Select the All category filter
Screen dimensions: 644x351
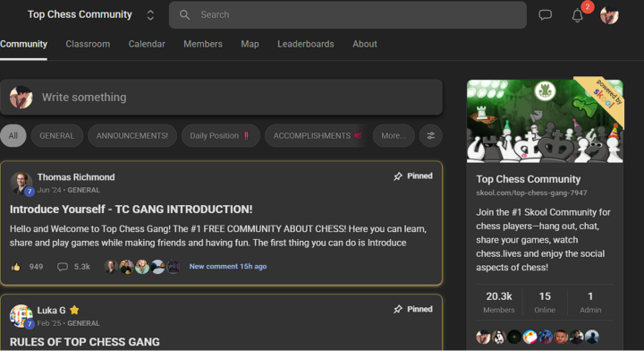(13, 135)
